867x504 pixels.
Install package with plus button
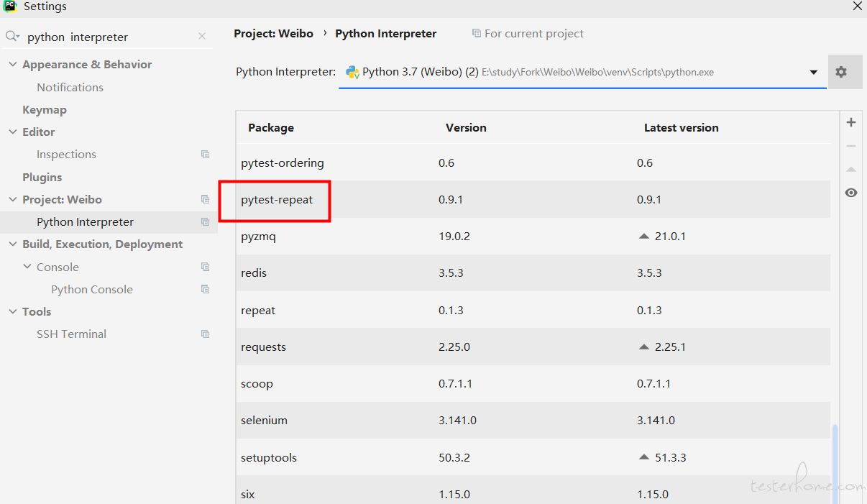(x=851, y=123)
